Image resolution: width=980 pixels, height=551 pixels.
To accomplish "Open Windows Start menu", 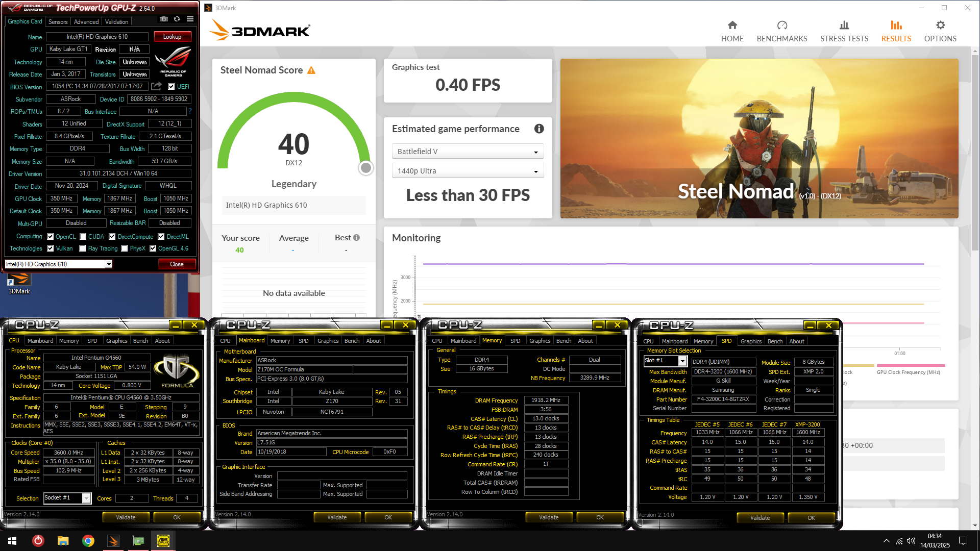I will 12,541.
